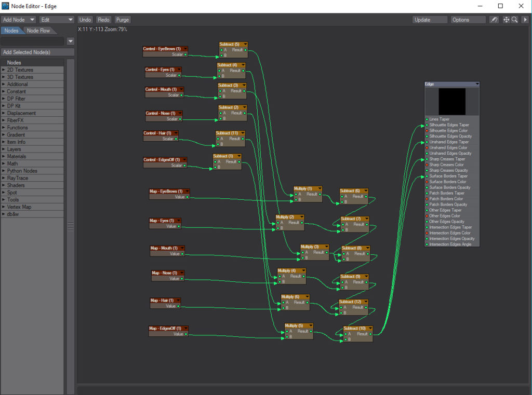Click the A input socket on Multiply (1)
Viewport: 532px width, 395px height.
click(x=296, y=195)
